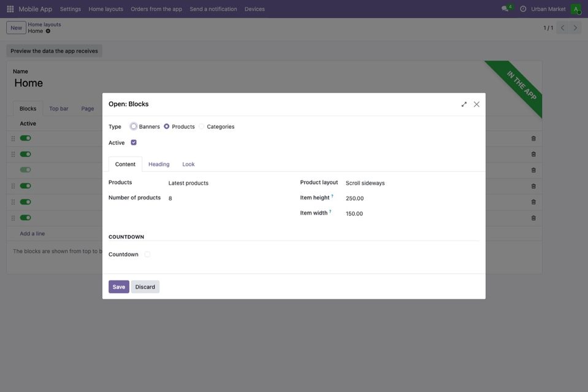Open the Blocks tab in the Home form
Viewport: 588px width, 392px height.
click(28, 109)
